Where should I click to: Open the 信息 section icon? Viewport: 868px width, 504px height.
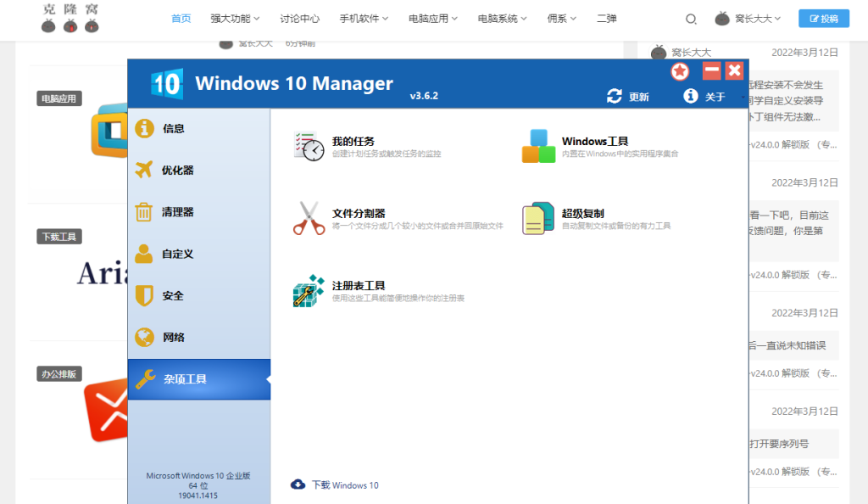(x=144, y=128)
